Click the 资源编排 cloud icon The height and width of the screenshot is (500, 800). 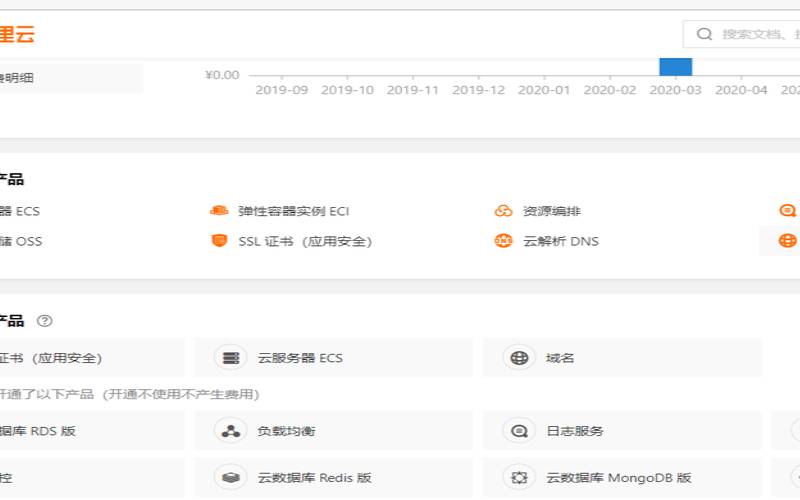click(x=504, y=211)
